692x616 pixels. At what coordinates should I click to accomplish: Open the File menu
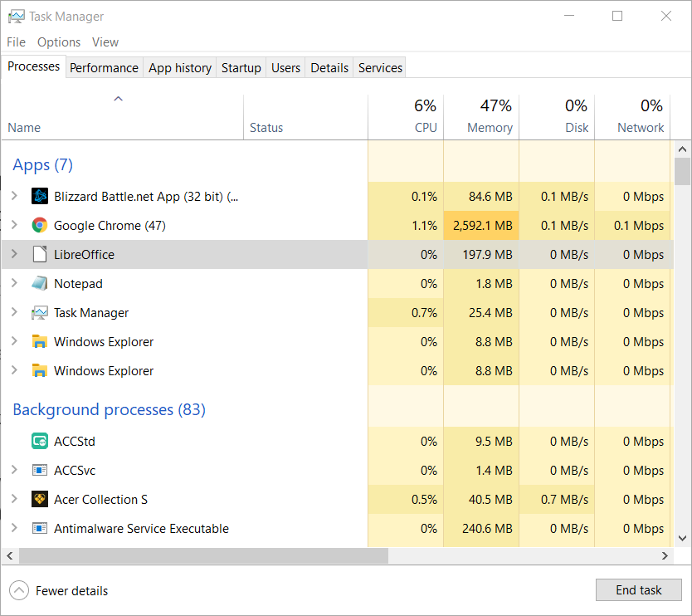17,42
